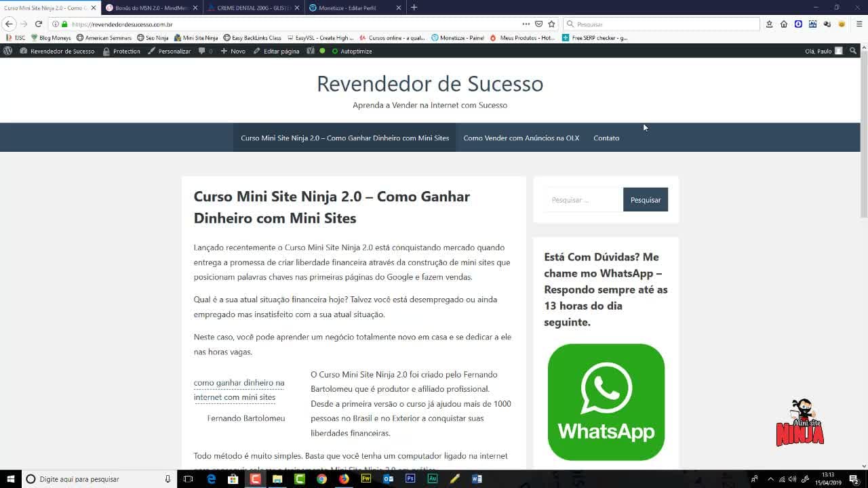The height and width of the screenshot is (488, 868).
Task: Click the sidebar Pesquisar search field
Action: coord(583,200)
